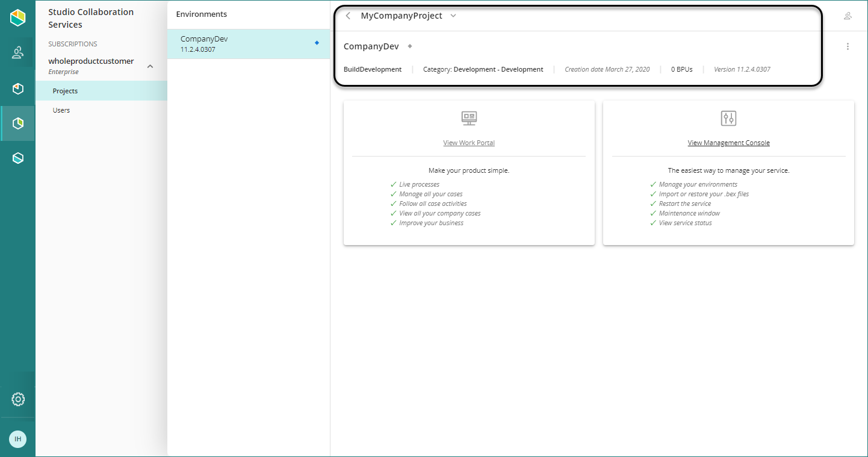This screenshot has width=868, height=457.
Task: Click 'View all your company cases' item
Action: tap(440, 213)
